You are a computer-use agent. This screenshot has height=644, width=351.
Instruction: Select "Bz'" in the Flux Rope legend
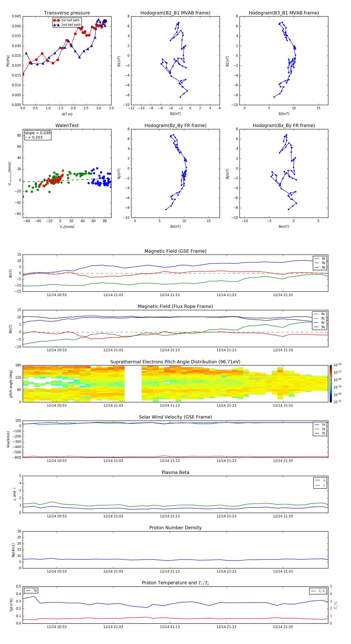point(320,323)
